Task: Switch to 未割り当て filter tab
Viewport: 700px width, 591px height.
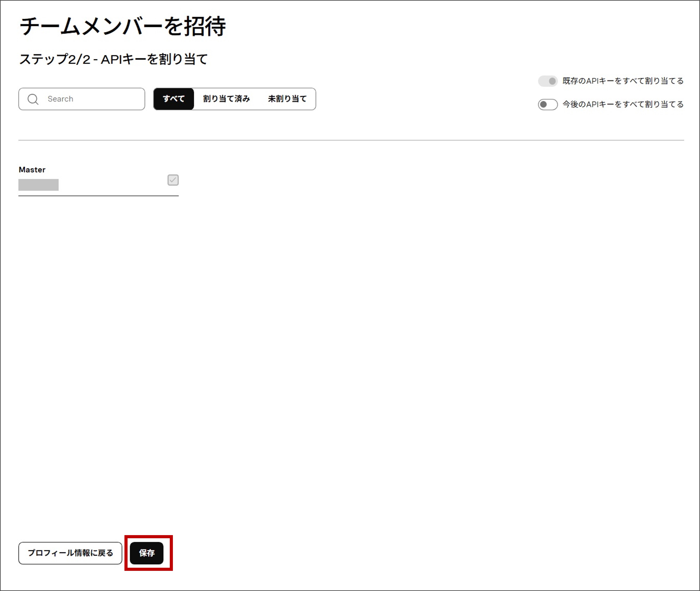Action: click(x=287, y=99)
